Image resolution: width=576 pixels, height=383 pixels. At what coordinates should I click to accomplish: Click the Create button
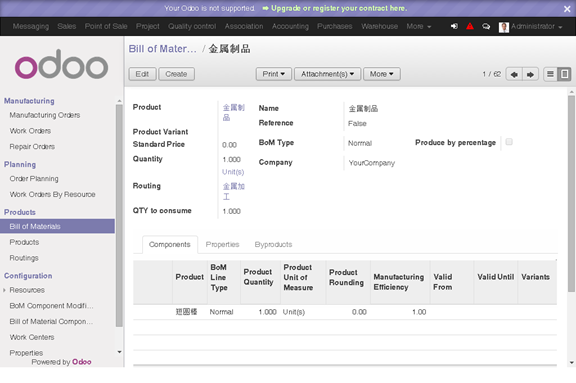pos(176,74)
